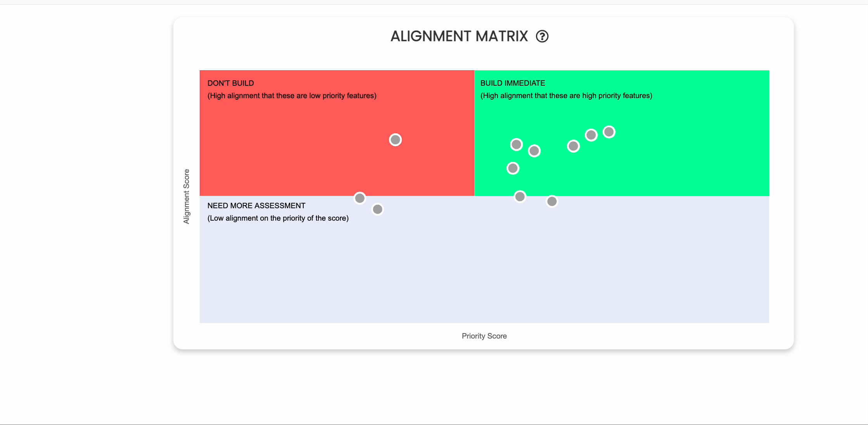This screenshot has height=425, width=868.
Task: Select the lowest data point fully inside green quadrant
Action: pos(513,168)
